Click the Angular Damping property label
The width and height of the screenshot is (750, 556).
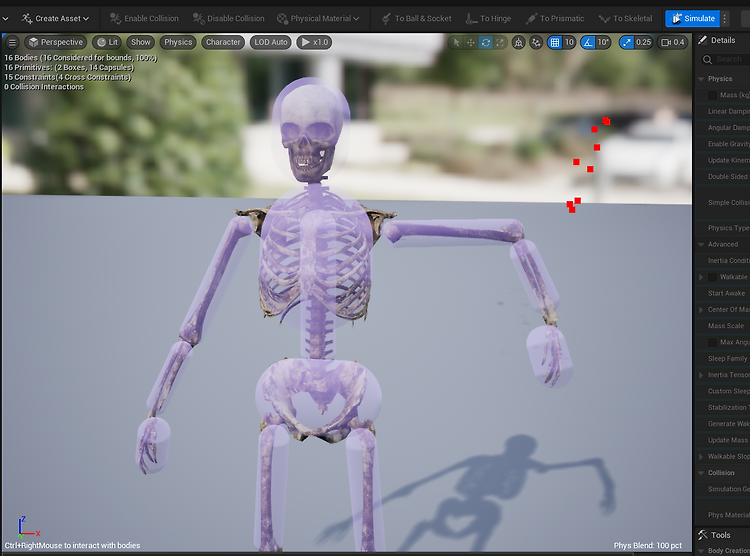tap(729, 128)
